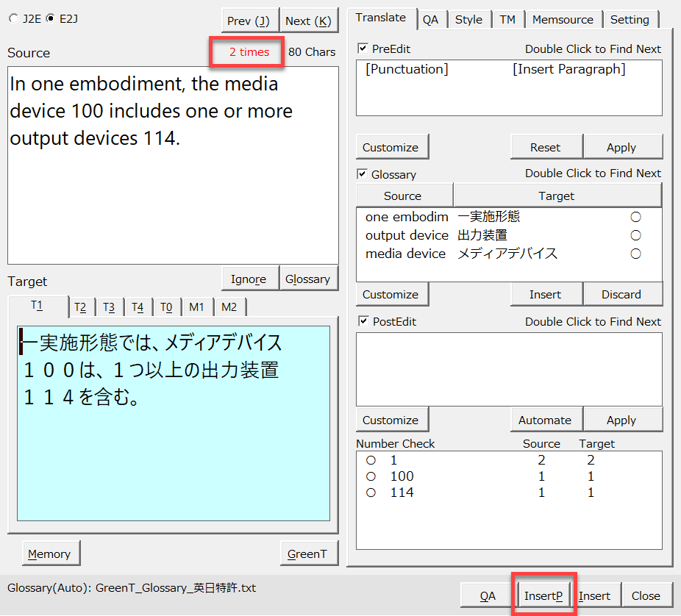Click the Target column header in Glossary
The width and height of the screenshot is (681, 616).
click(x=557, y=196)
